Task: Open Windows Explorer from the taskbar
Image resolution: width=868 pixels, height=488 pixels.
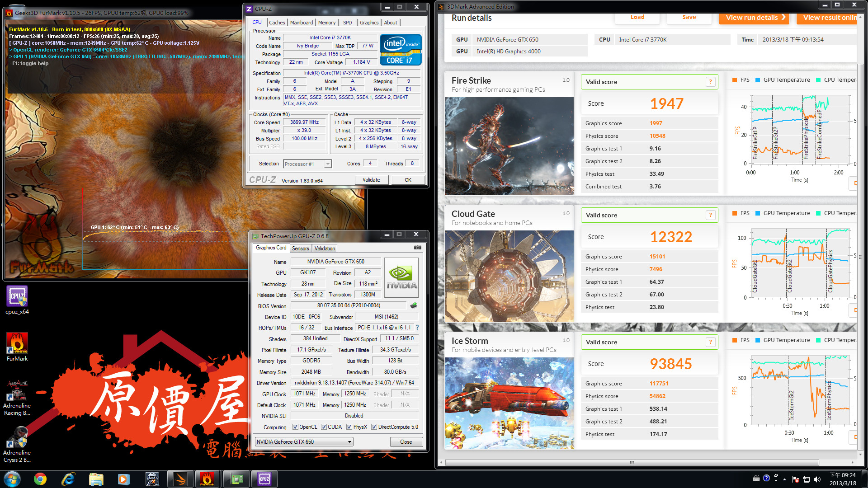Action: (96, 479)
